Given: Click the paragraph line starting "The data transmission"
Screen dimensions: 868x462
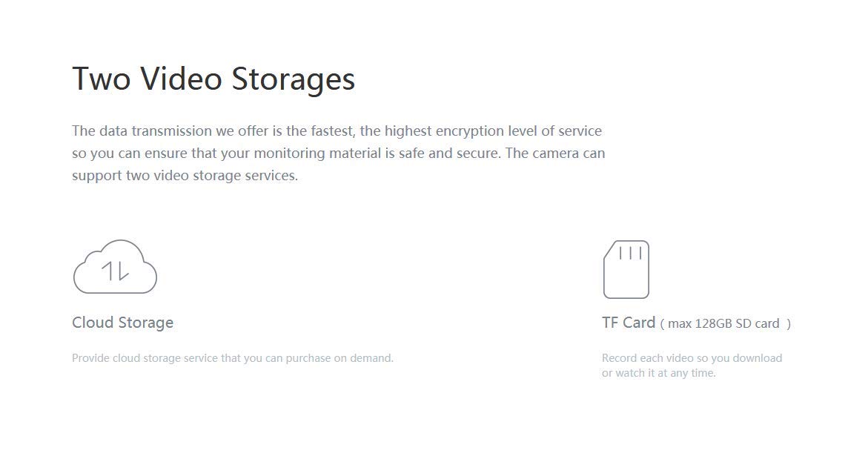Looking at the screenshot, I should (337, 131).
